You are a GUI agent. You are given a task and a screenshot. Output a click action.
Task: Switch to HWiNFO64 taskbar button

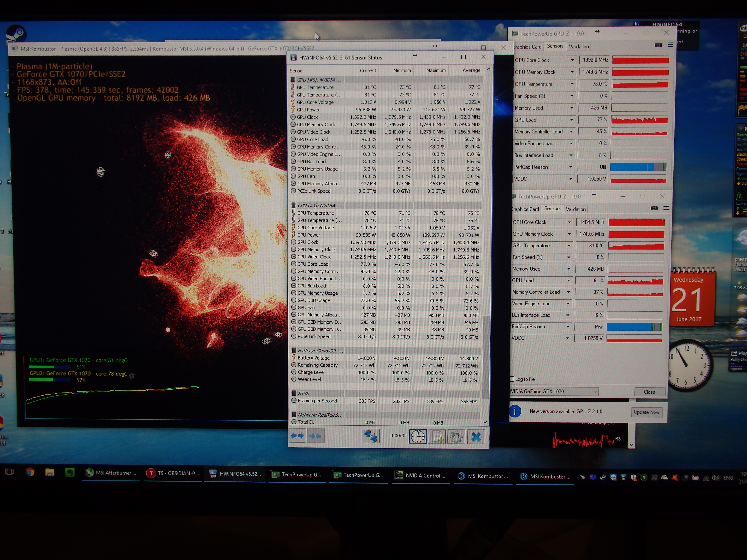click(235, 474)
